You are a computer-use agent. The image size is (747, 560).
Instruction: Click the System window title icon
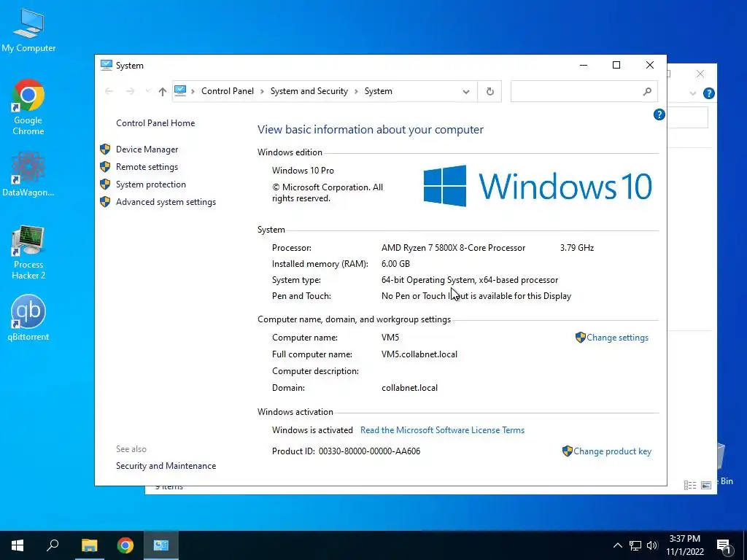(106, 65)
